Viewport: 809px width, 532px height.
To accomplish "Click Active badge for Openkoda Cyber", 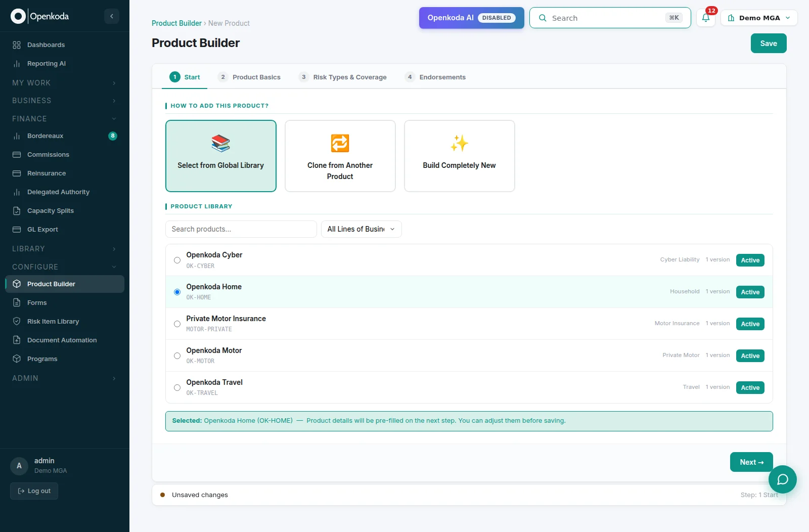I will [750, 260].
